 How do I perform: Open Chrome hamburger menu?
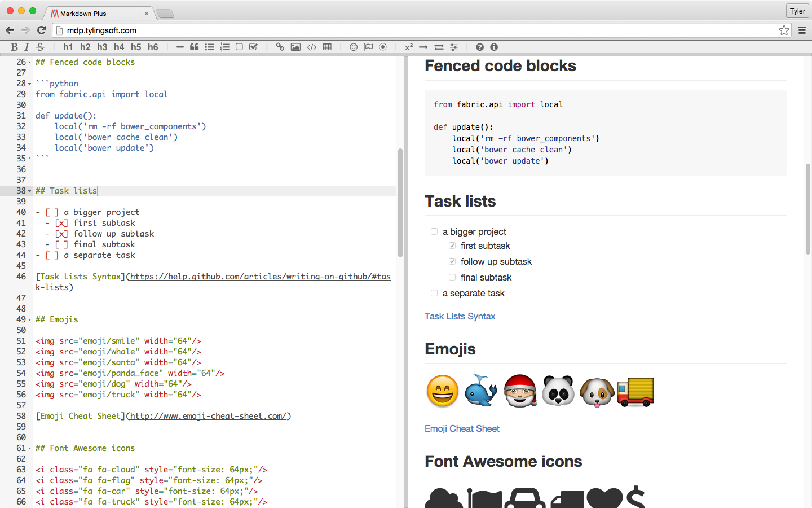click(x=802, y=30)
